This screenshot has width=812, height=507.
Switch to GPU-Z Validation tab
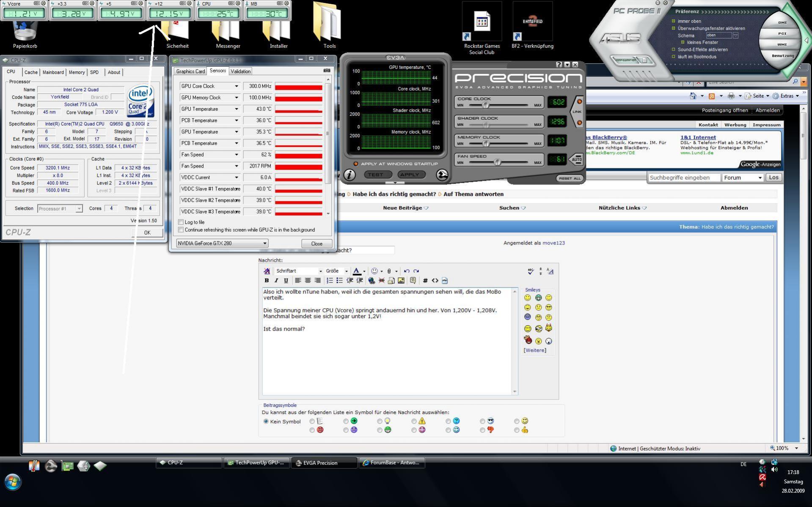point(240,71)
